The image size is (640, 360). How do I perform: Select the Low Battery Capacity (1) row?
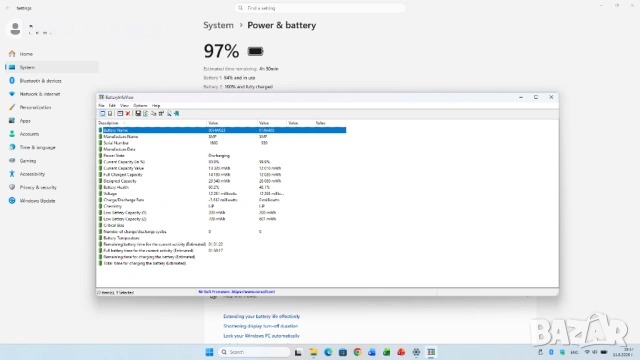[222, 213]
